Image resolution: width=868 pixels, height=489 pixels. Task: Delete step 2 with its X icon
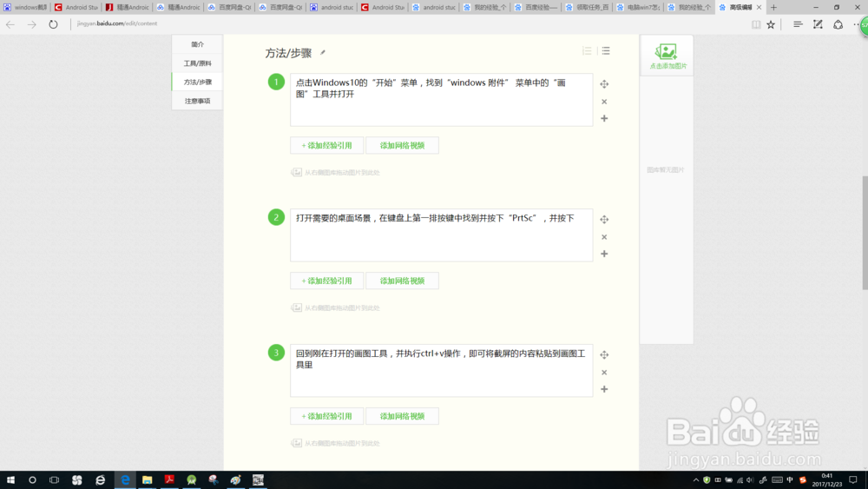pyautogui.click(x=604, y=237)
